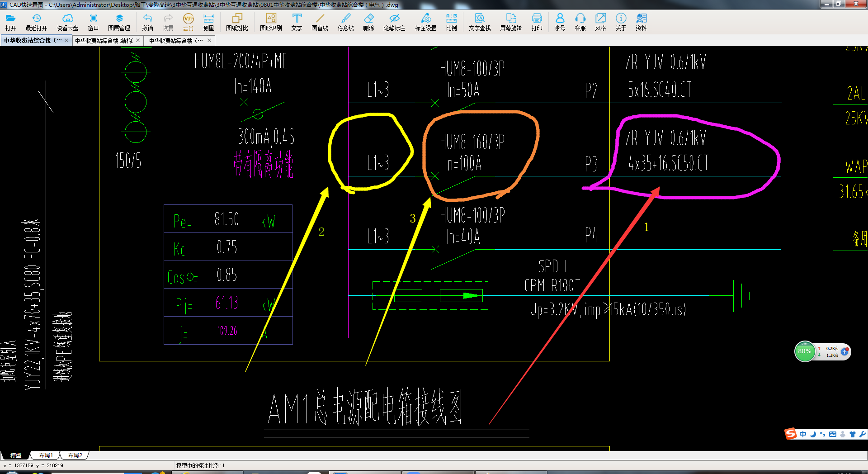Open the Sogou soft keyboard icon

832,434
